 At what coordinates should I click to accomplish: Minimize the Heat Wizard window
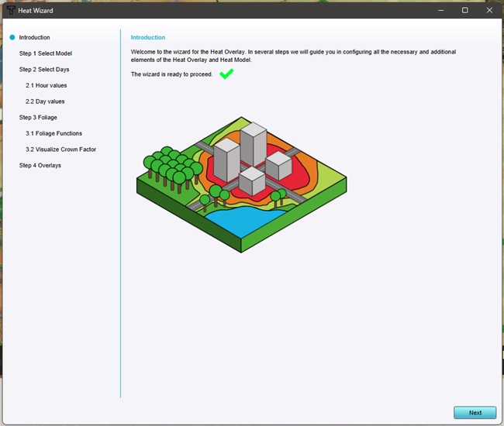click(441, 10)
